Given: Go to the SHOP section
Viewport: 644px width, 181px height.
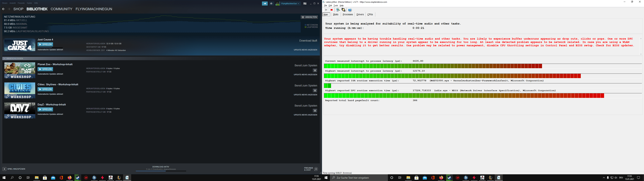Looking at the screenshot, I should point(18,9).
